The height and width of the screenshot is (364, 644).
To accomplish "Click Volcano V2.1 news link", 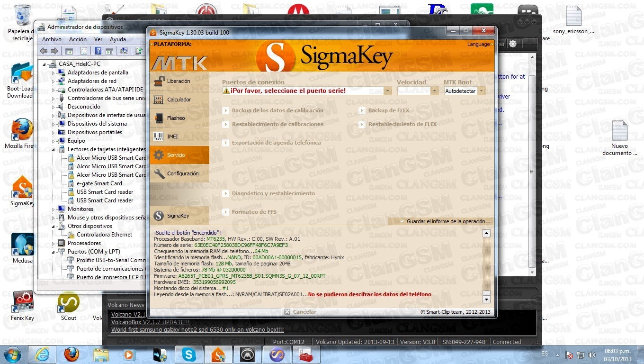I will tap(129, 315).
